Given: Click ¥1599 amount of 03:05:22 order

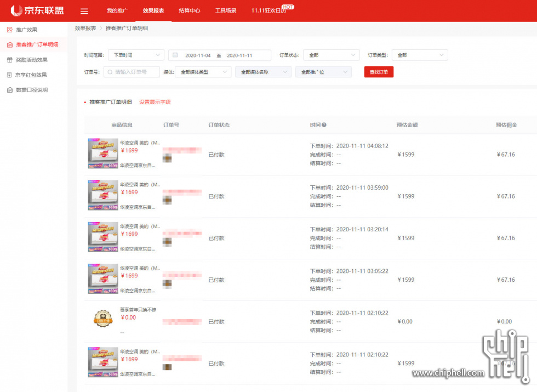Looking at the screenshot, I should [406, 280].
